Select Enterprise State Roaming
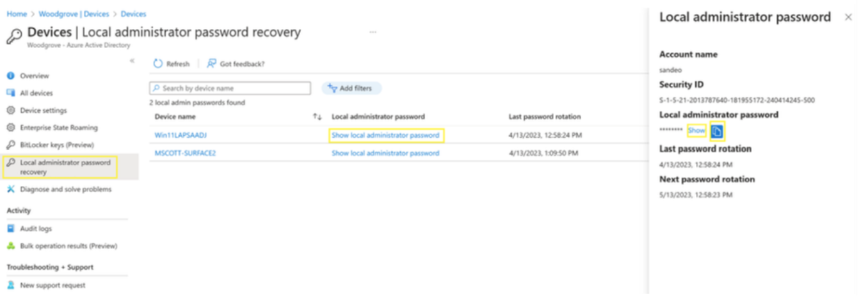The image size is (868, 296). 58,127
